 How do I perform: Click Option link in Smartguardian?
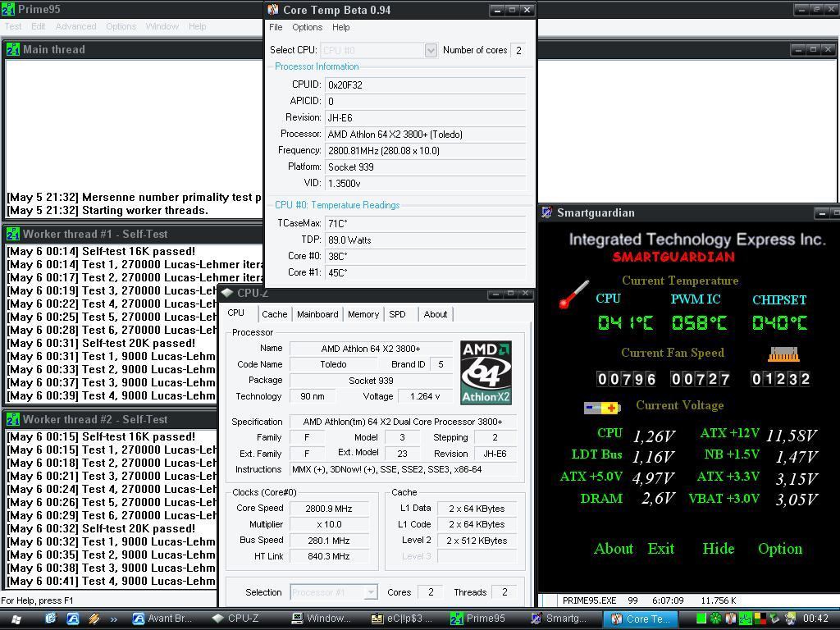[x=780, y=549]
